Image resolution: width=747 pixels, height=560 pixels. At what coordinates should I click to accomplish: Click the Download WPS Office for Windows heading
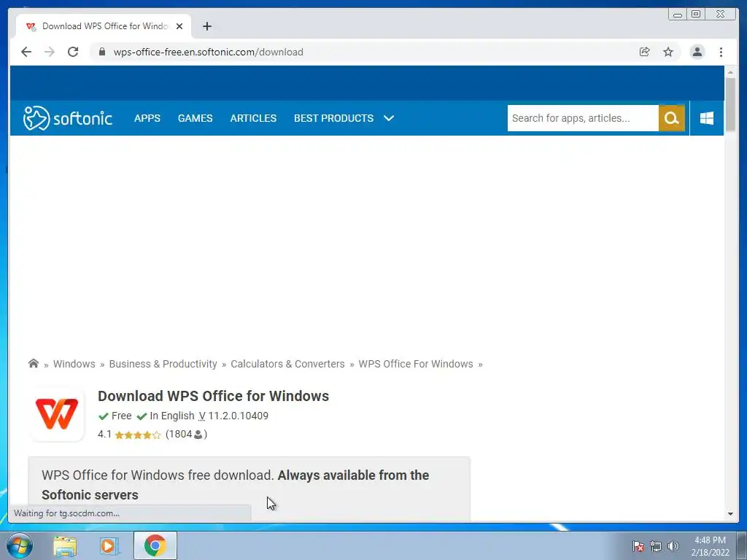(x=214, y=396)
